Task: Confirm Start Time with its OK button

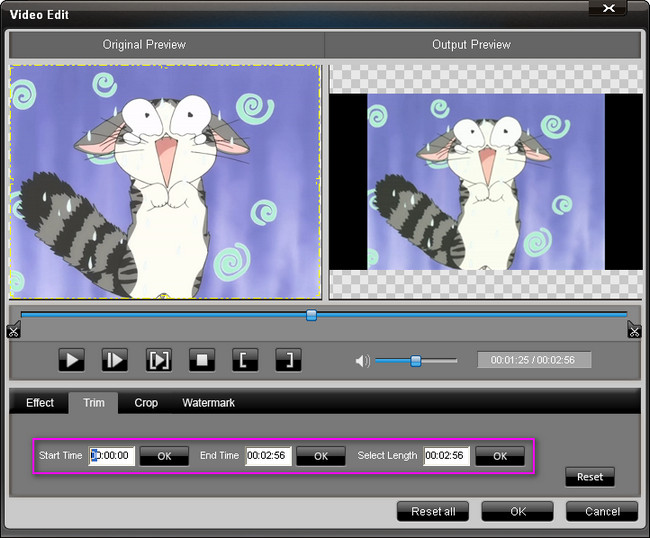Action: click(164, 456)
